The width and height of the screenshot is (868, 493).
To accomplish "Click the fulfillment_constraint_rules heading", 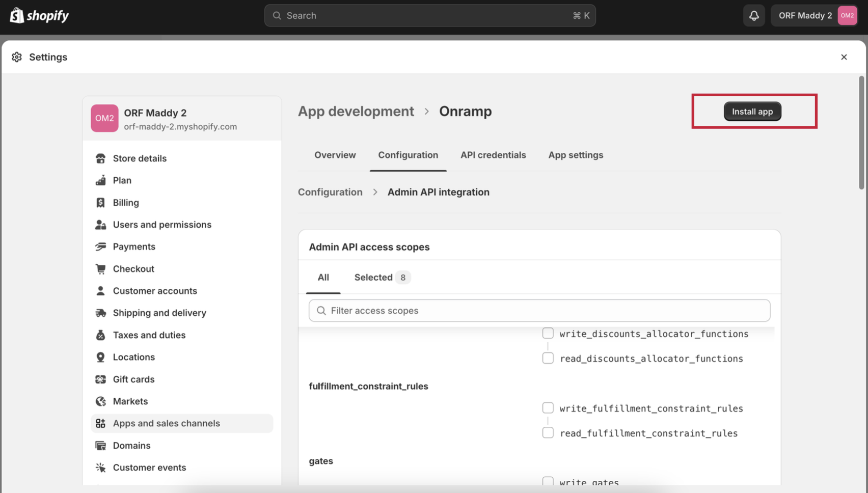I will coord(368,386).
